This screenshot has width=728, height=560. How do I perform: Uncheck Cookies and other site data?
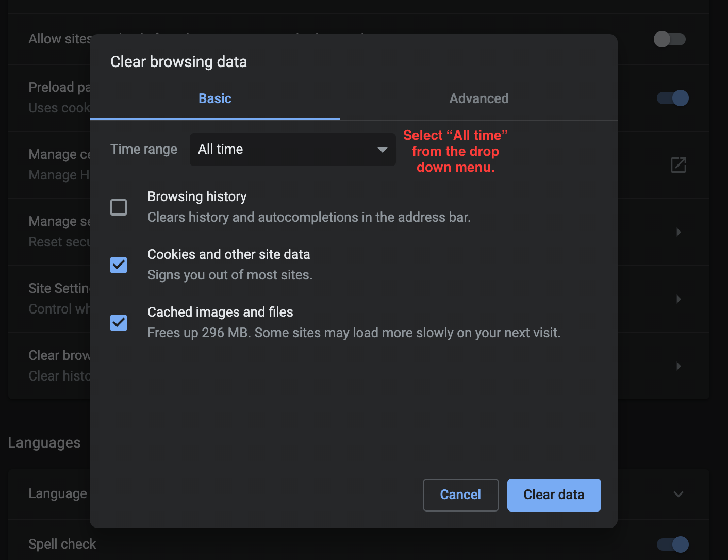click(119, 265)
